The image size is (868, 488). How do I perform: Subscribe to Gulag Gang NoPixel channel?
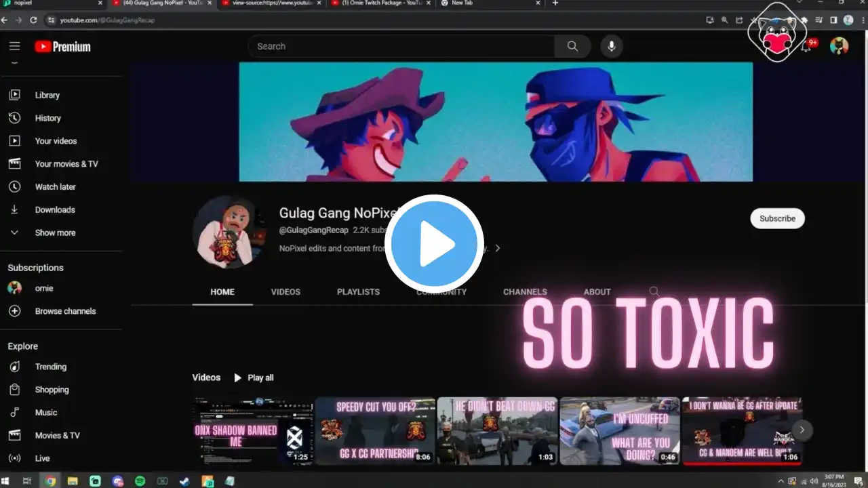pyautogui.click(x=777, y=218)
